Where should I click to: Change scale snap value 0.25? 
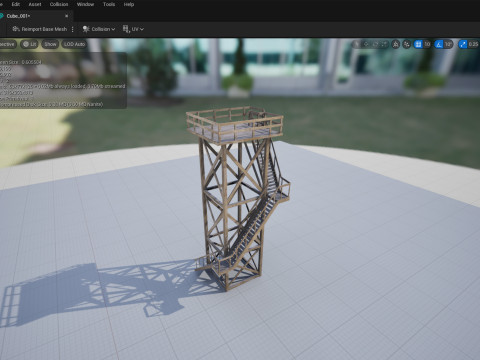pyautogui.click(x=473, y=44)
